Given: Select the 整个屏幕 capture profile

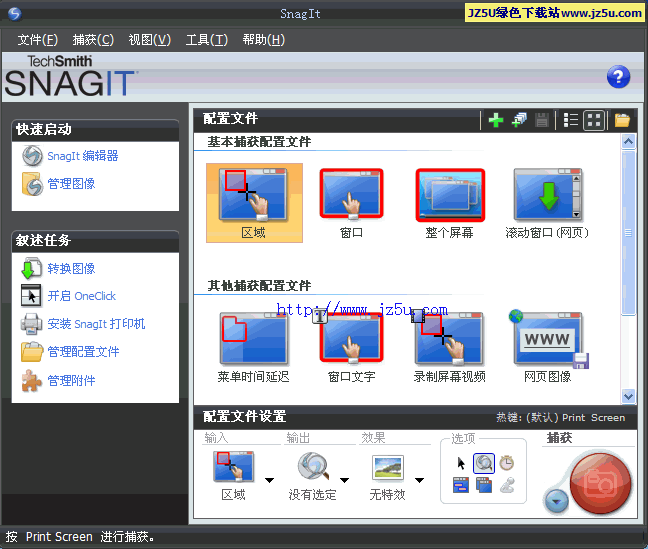Looking at the screenshot, I should point(450,203).
